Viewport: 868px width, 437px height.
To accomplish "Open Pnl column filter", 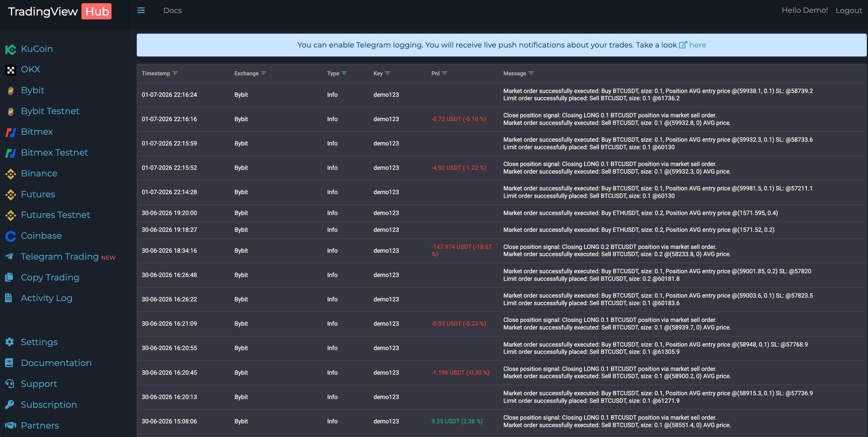I will pos(444,73).
